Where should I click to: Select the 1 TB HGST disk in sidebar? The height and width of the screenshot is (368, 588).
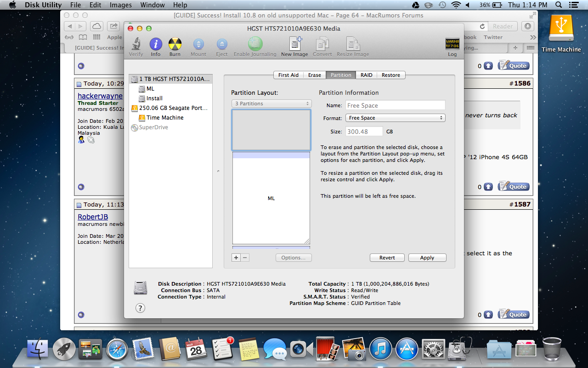170,79
